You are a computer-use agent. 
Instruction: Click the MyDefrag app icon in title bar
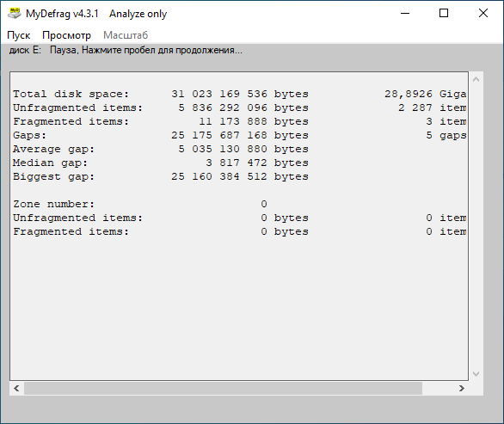click(x=14, y=14)
